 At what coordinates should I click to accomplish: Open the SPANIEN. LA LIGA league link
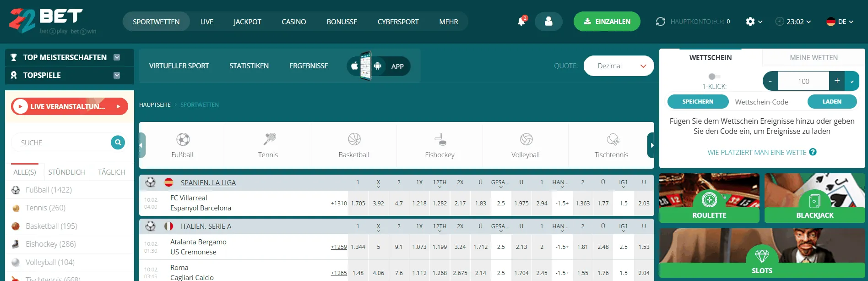pos(208,182)
